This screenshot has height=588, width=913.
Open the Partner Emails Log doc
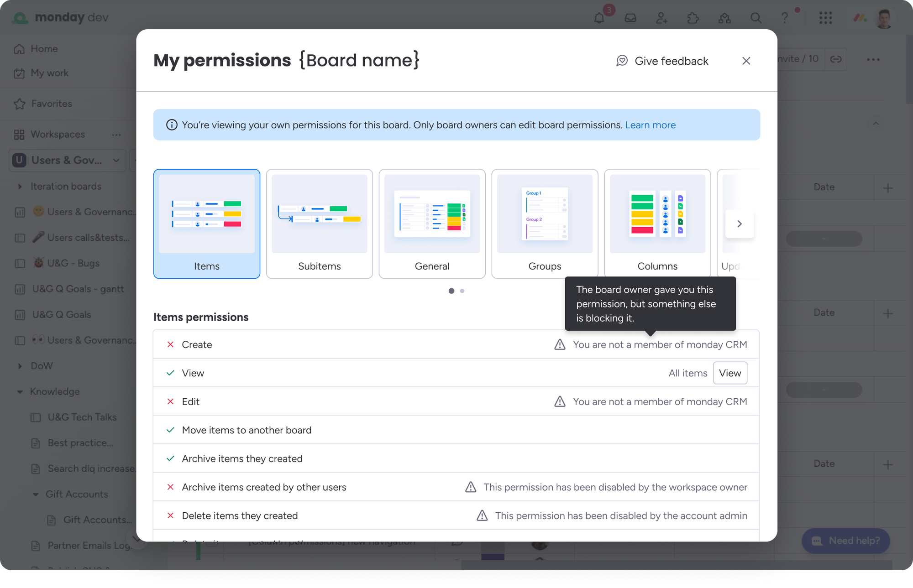pyautogui.click(x=89, y=546)
